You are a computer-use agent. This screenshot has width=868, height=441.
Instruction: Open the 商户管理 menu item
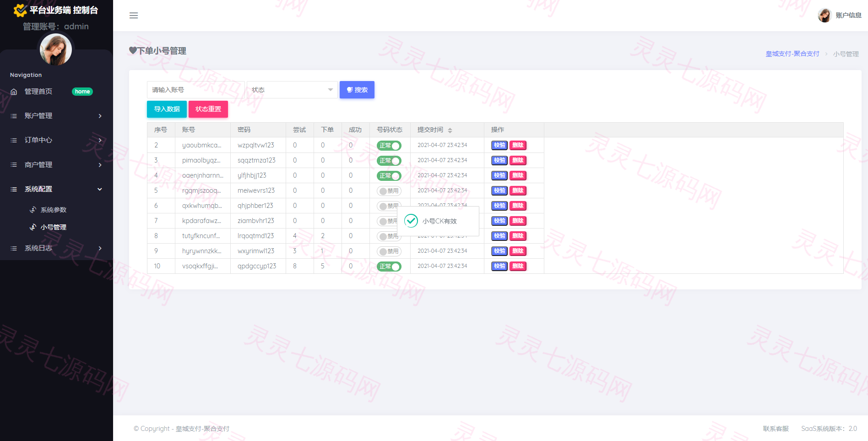(x=56, y=165)
